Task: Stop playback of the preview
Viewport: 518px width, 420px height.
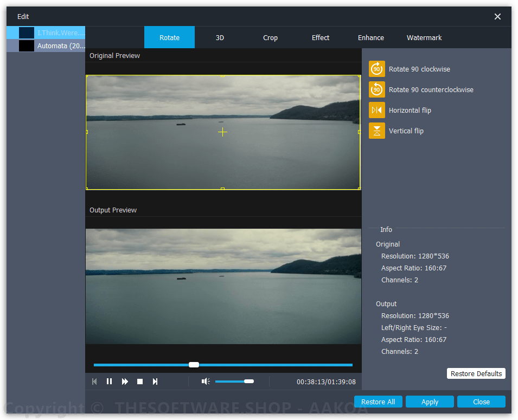Action: click(139, 381)
